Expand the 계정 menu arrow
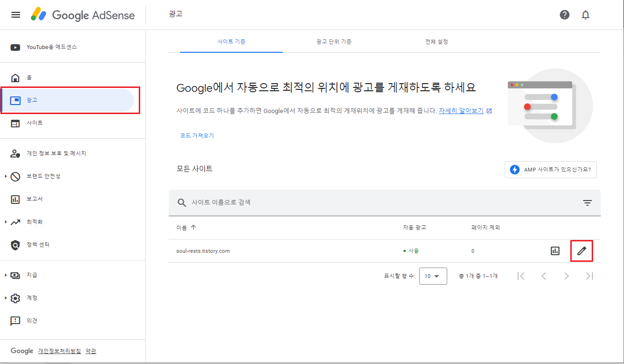This screenshot has width=624, height=364. (6, 298)
